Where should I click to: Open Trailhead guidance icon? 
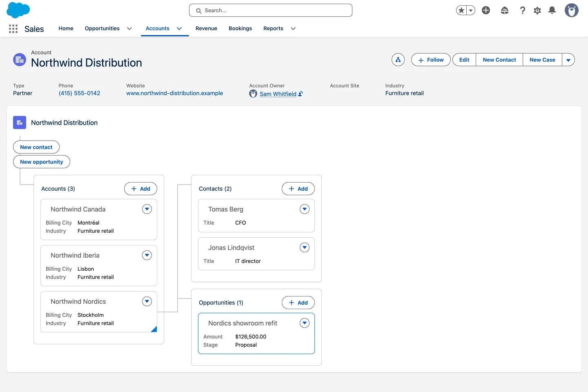505,10
